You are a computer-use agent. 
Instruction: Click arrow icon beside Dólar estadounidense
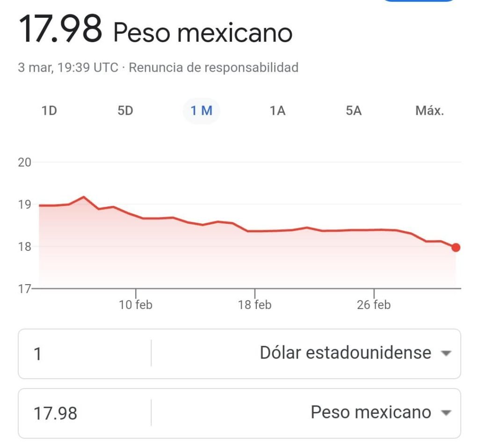446,353
